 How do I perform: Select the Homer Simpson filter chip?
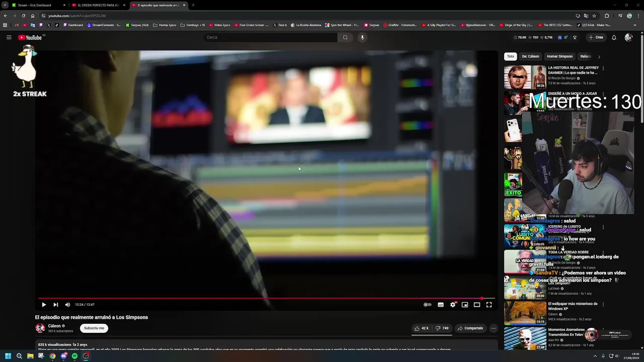coord(559,56)
